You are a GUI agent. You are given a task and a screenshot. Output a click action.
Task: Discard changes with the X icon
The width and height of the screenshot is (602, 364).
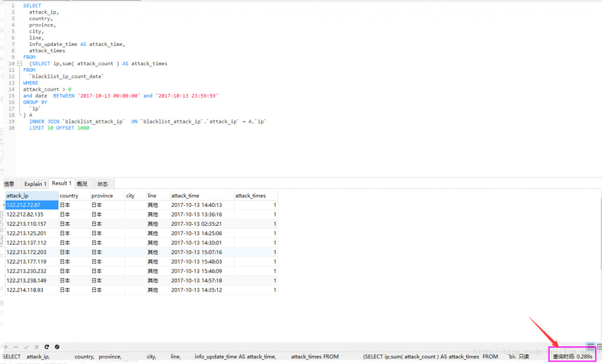(x=36, y=347)
